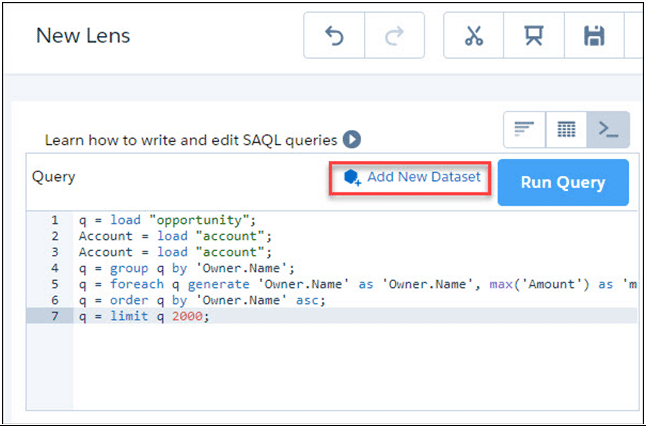Image resolution: width=646 pixels, height=427 pixels.
Task: Click the first Account = load "account" line
Action: pyautogui.click(x=174, y=237)
